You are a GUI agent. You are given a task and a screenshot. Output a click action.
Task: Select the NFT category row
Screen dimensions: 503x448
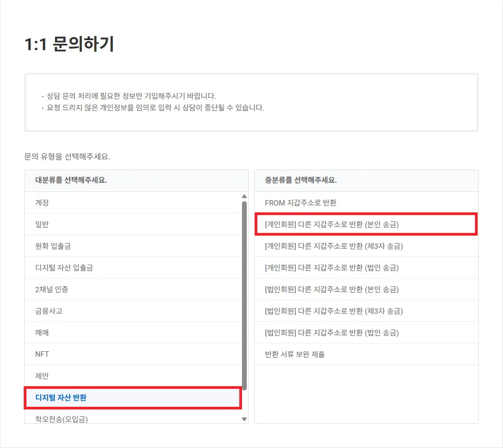tap(133, 354)
